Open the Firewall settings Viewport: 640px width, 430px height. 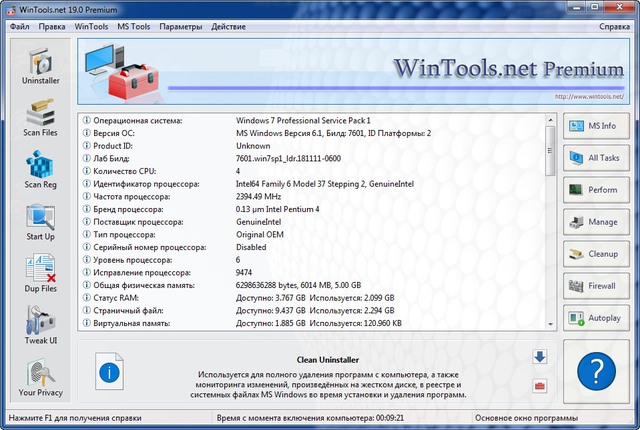pos(596,286)
